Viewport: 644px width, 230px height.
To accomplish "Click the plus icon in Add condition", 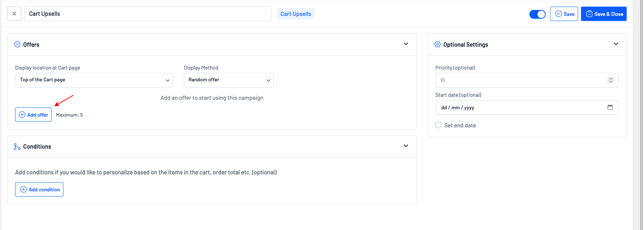I will 24,190.
